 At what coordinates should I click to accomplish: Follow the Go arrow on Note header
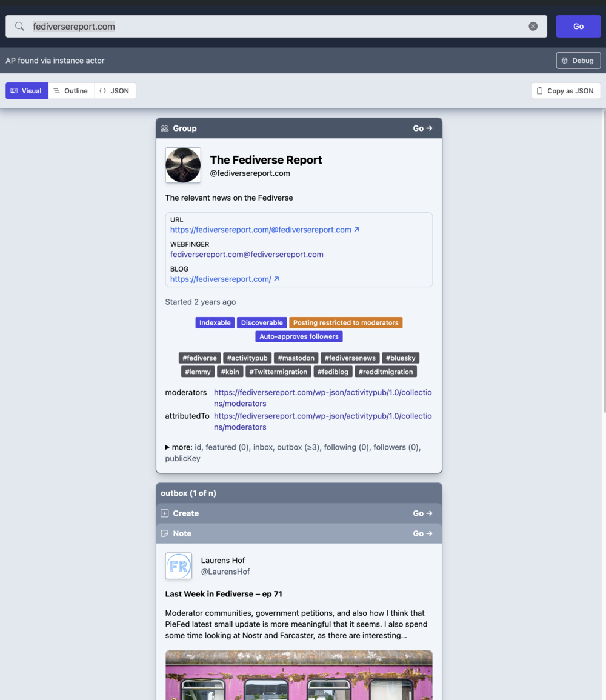point(422,534)
